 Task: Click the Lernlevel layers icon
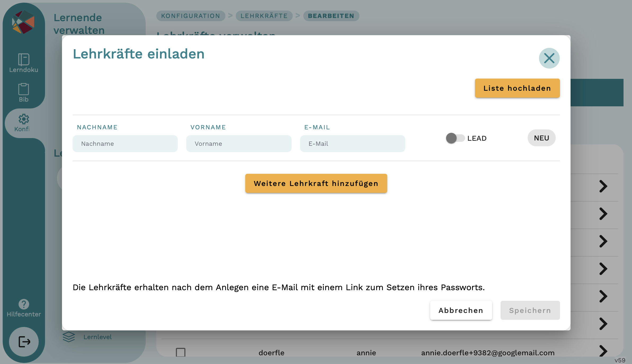[69, 337]
